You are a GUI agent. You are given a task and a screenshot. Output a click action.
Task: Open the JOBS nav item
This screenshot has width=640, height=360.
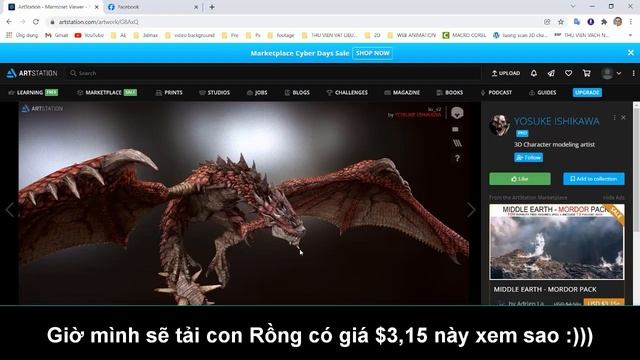pos(257,93)
